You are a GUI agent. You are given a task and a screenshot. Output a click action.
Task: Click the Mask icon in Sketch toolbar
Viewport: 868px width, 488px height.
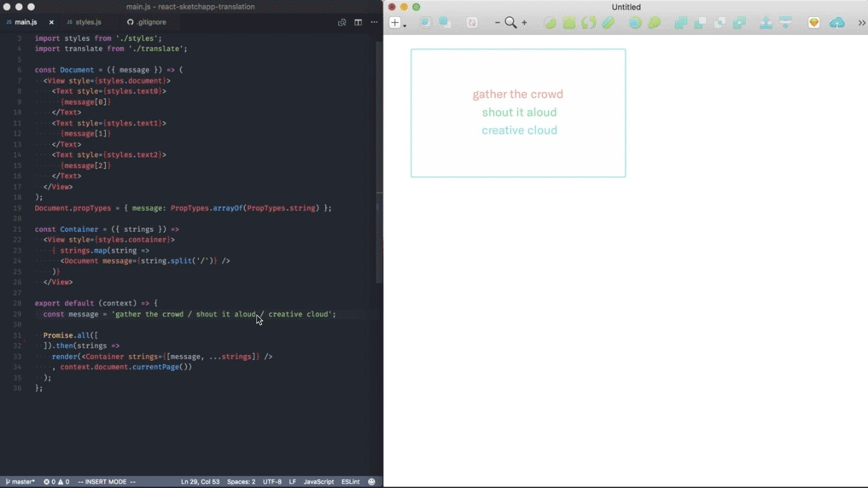tap(635, 23)
